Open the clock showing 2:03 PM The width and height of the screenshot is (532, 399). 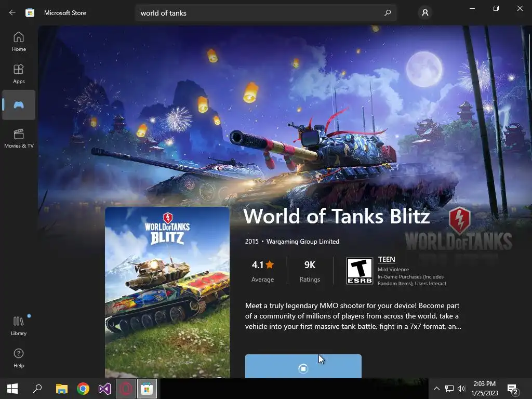point(485,389)
